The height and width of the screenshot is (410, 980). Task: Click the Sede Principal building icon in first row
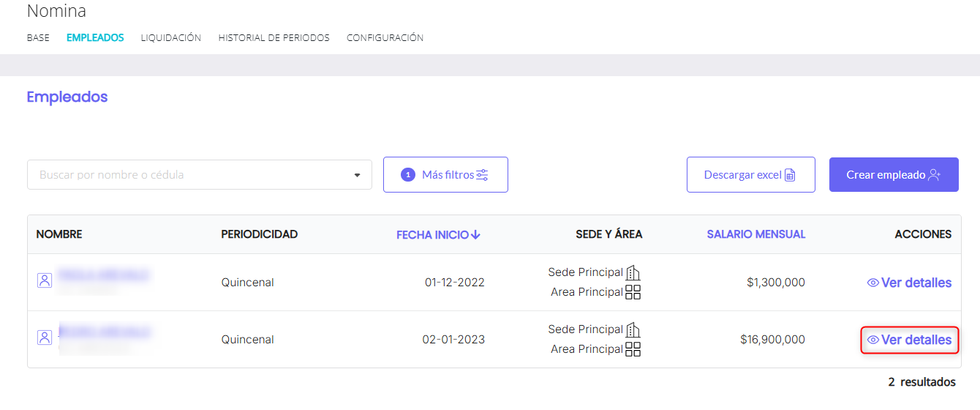[x=633, y=272]
